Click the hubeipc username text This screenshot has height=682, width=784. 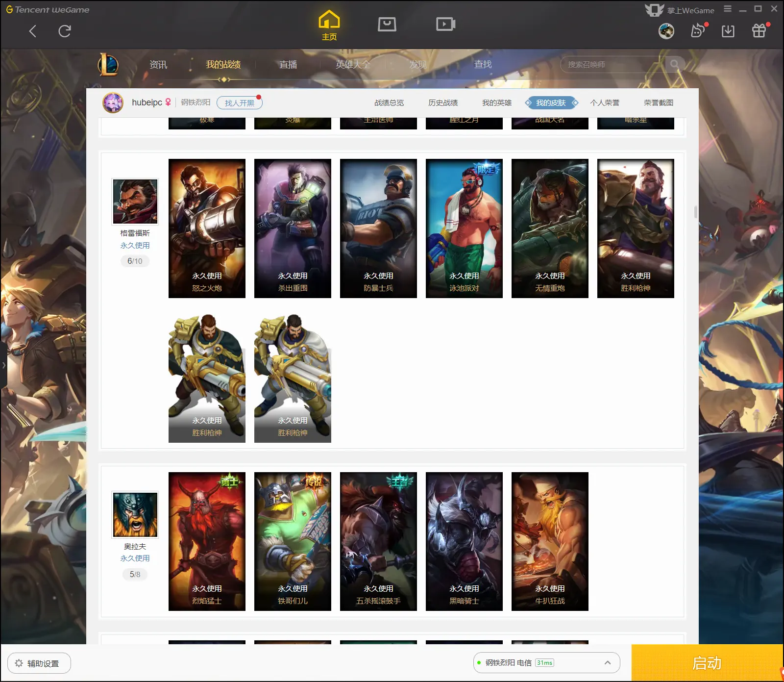[147, 102]
